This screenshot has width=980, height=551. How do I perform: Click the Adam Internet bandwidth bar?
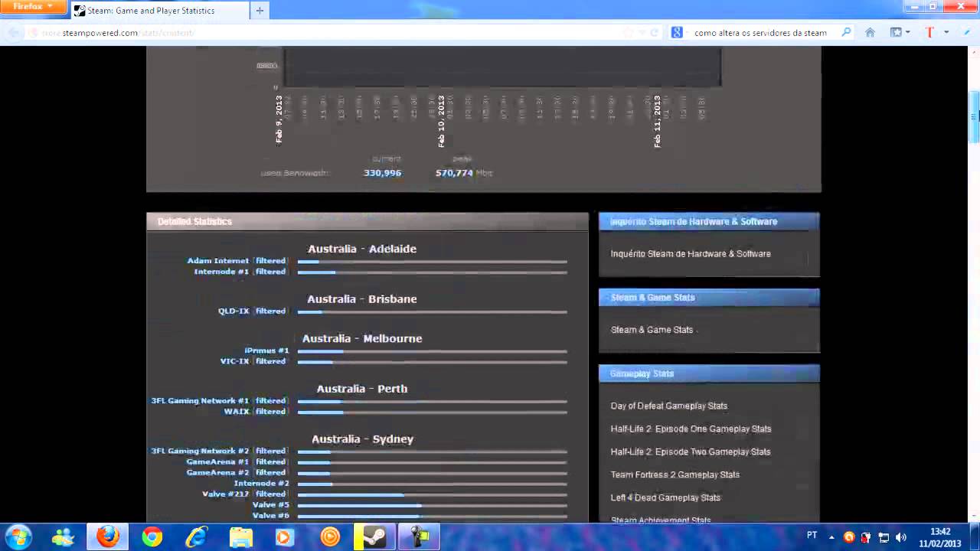[x=433, y=262]
